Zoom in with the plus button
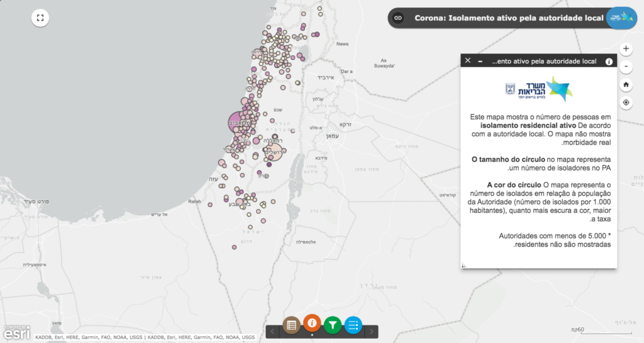 pyautogui.click(x=626, y=48)
